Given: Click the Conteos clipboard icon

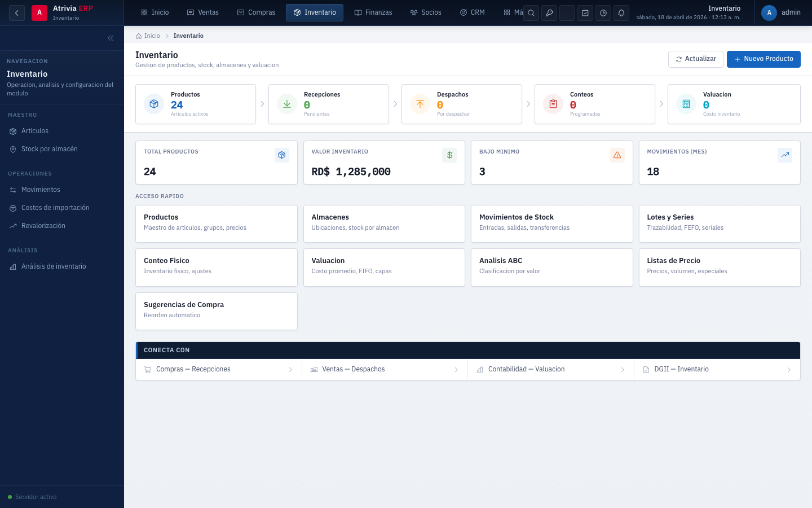Looking at the screenshot, I should (553, 104).
